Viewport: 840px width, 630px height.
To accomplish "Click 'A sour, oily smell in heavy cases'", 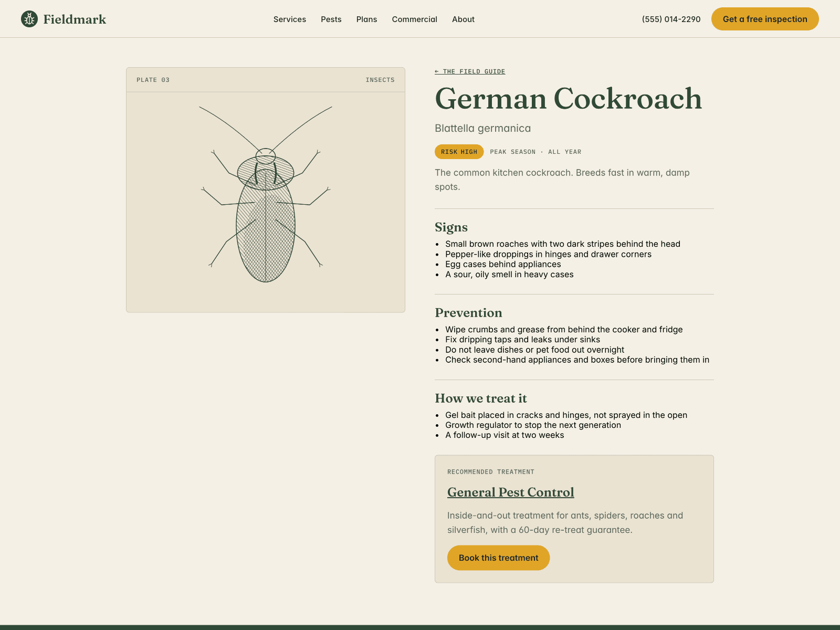I will [x=509, y=275].
